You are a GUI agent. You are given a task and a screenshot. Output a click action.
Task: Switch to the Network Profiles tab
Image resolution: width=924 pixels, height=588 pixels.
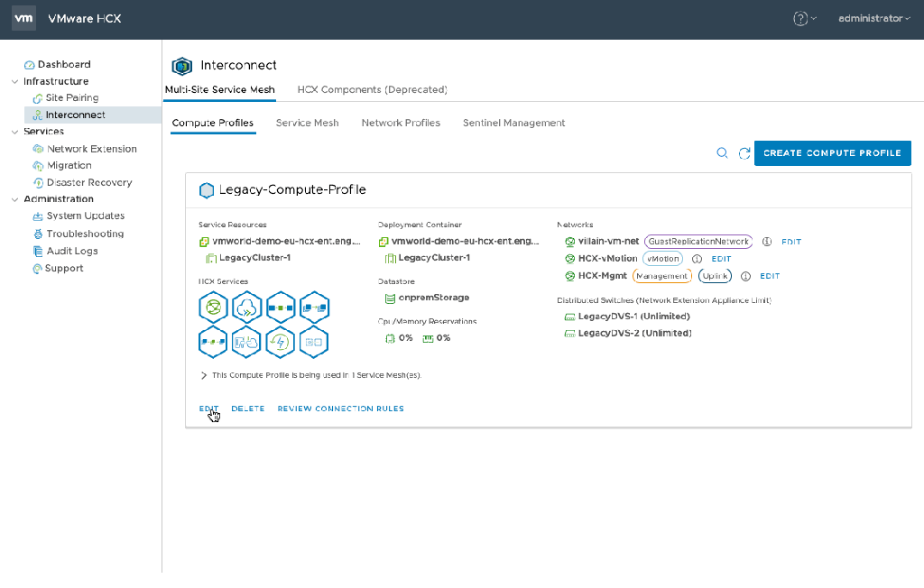(x=401, y=123)
